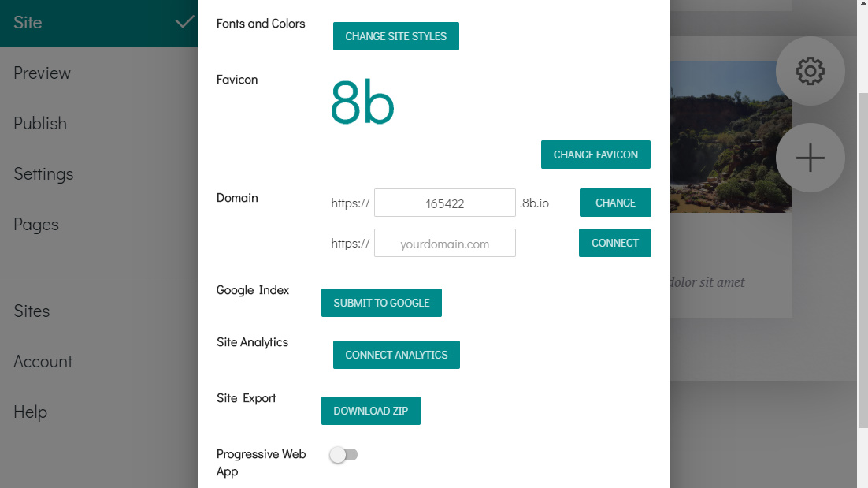
Task: Click the Change Site Styles button
Action: (396, 36)
